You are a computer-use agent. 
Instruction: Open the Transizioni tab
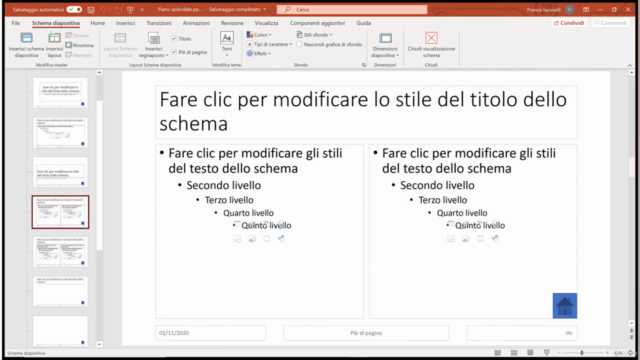tap(159, 23)
